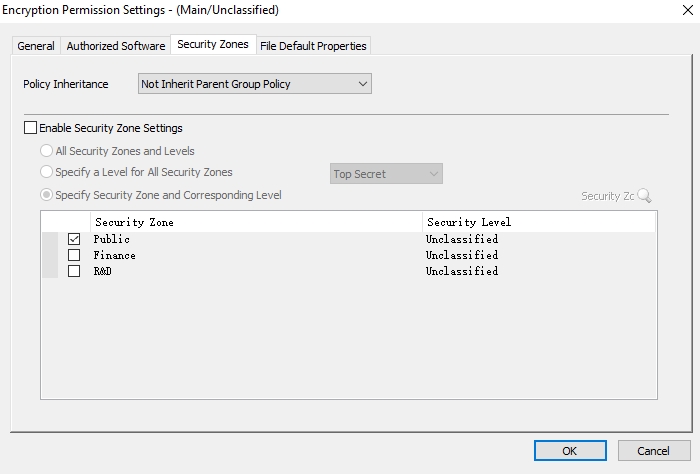This screenshot has height=474, width=700.
Task: Uncheck the Public security zone checkbox
Action: click(74, 239)
